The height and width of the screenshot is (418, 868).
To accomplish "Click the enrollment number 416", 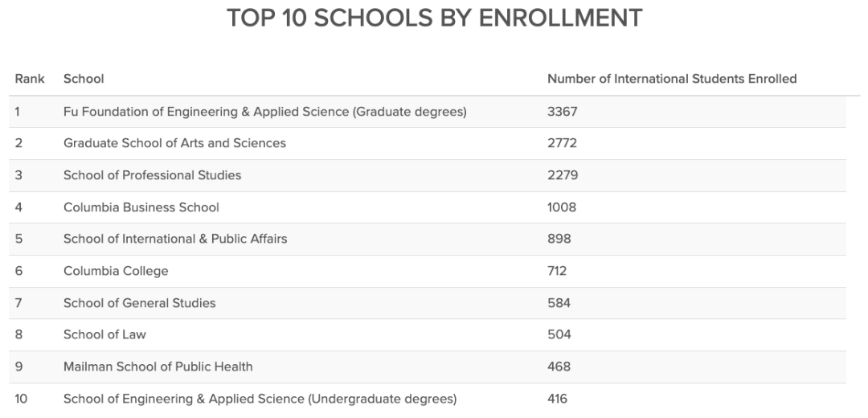I will point(557,399).
